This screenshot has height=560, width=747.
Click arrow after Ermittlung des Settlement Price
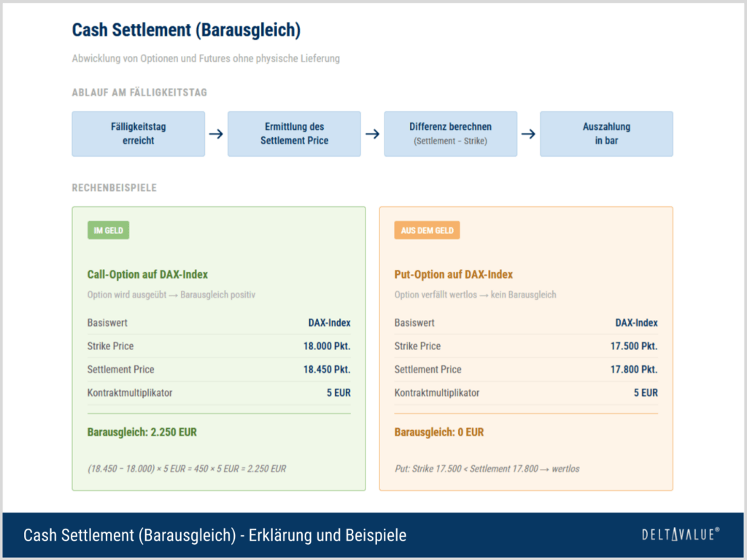[x=373, y=134]
